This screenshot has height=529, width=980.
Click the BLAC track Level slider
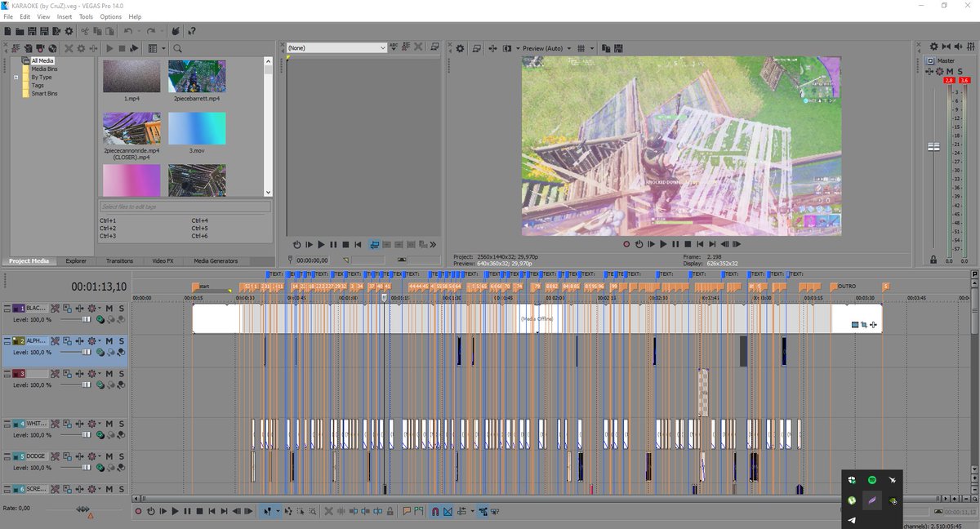tap(86, 318)
